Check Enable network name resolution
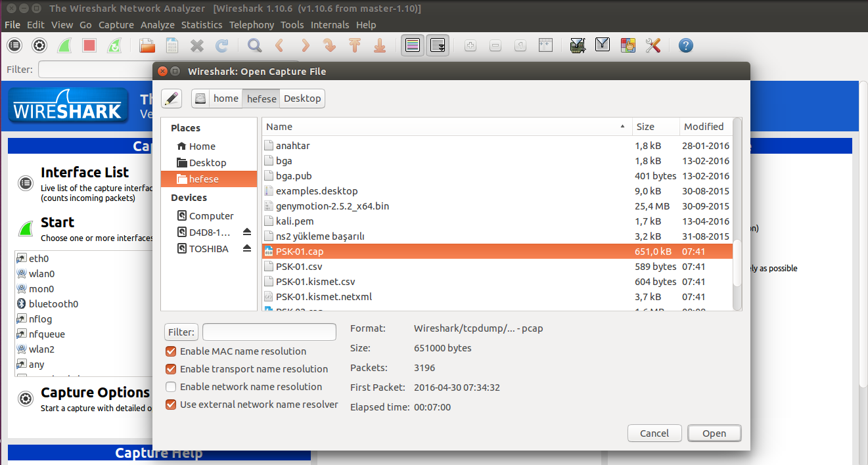 click(x=171, y=387)
